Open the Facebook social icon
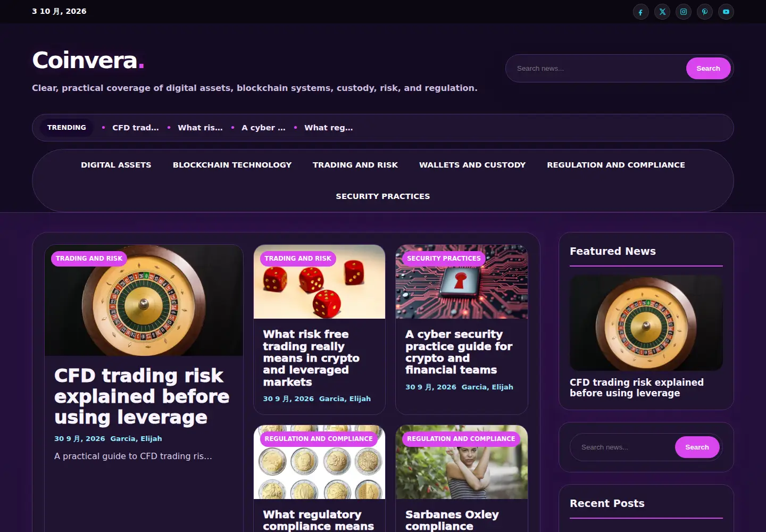Image resolution: width=766 pixels, height=532 pixels. pos(640,12)
